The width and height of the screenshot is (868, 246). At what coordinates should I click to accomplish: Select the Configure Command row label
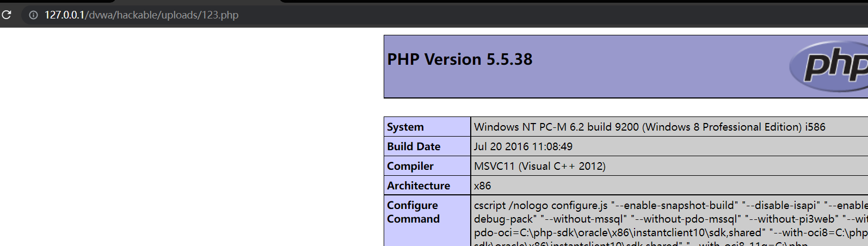[413, 212]
